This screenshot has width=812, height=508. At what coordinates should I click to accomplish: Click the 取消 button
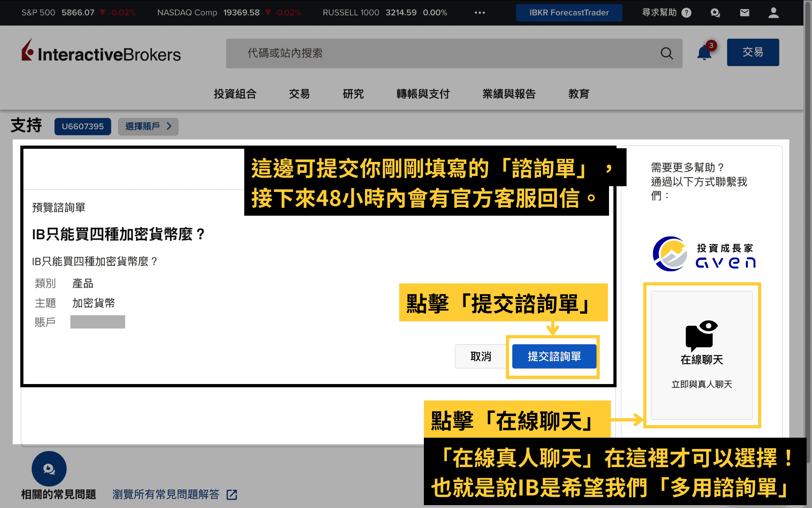(x=481, y=356)
